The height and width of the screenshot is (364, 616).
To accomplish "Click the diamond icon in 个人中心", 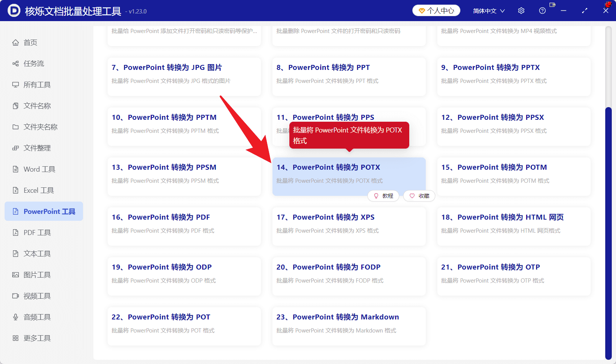I will (422, 11).
